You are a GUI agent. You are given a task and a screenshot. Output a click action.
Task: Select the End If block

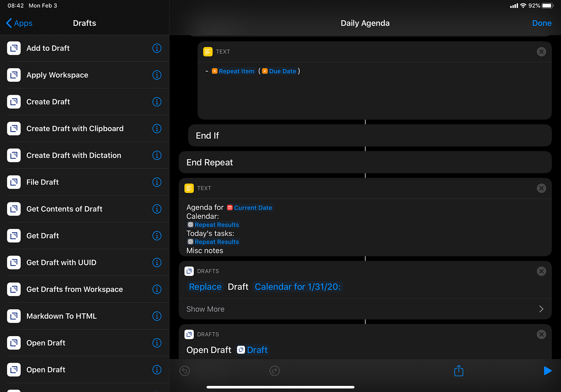(370, 135)
